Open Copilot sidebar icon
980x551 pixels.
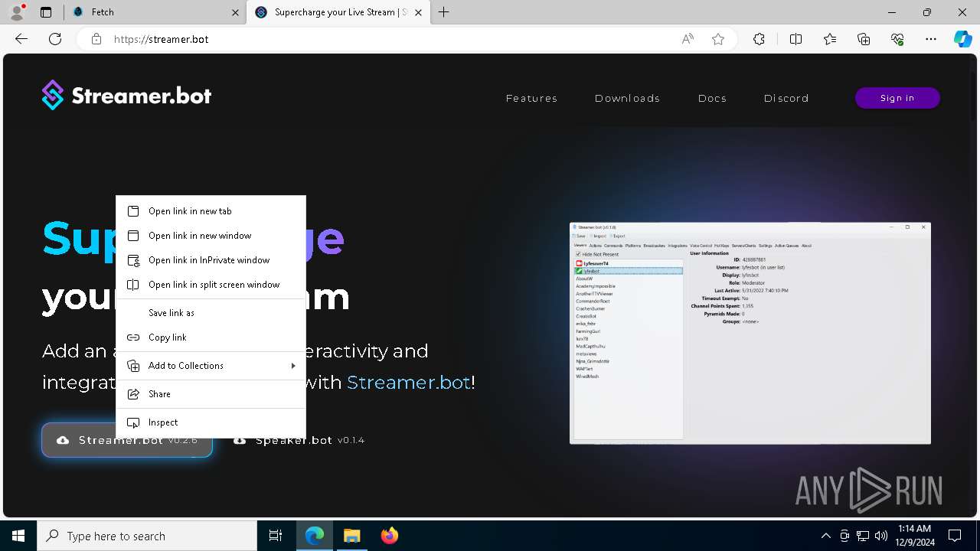[x=963, y=39]
